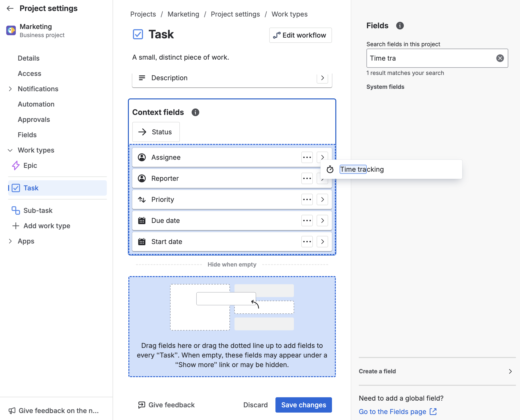Click the Task checkbox icon in heading
The height and width of the screenshot is (420, 520).
138,34
